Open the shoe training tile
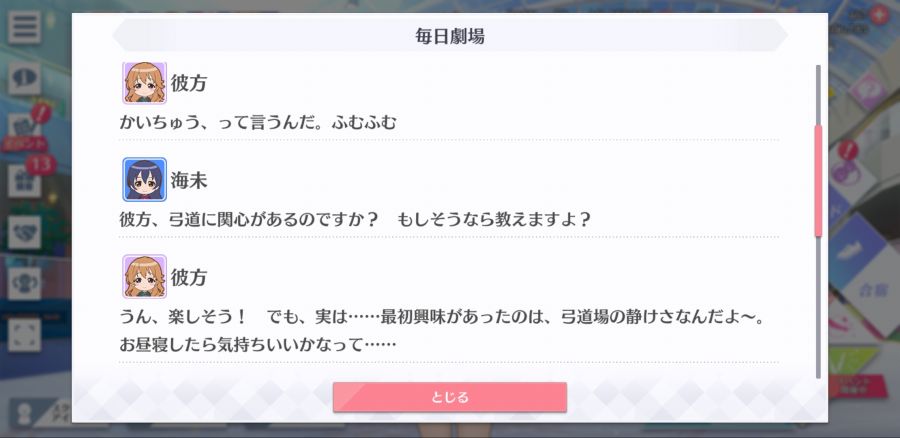Image resolution: width=900 pixels, height=438 pixels. click(858, 250)
